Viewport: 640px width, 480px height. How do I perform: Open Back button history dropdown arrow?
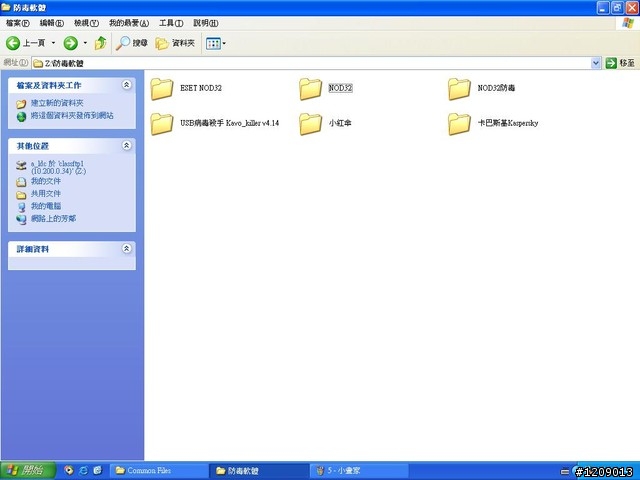tap(53, 43)
